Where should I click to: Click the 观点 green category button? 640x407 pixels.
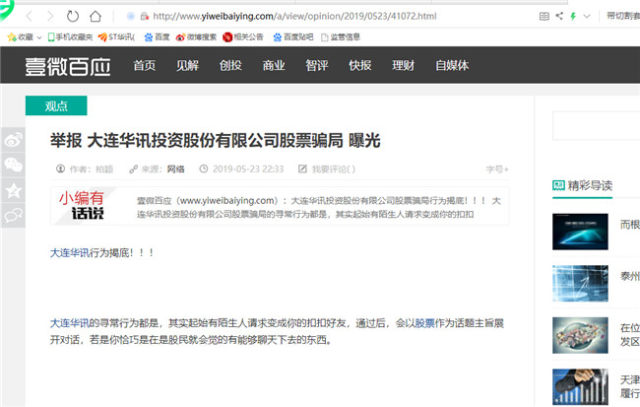(56, 106)
